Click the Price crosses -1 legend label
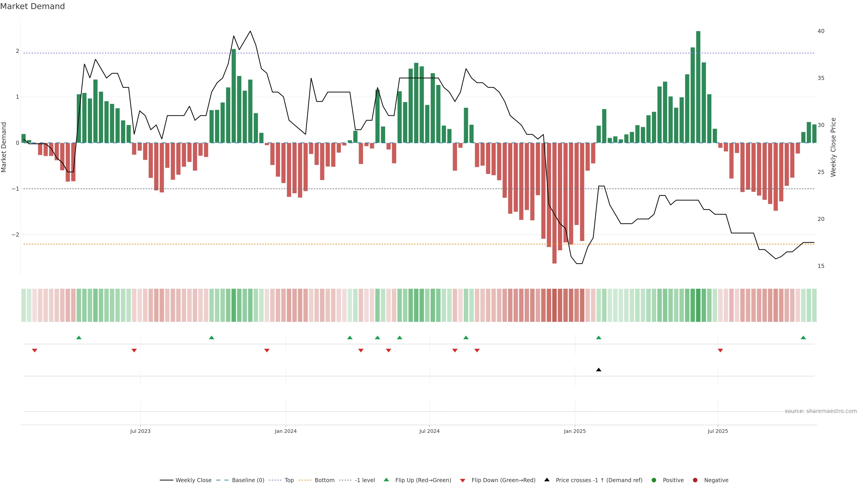The height and width of the screenshot is (488, 868). (599, 480)
